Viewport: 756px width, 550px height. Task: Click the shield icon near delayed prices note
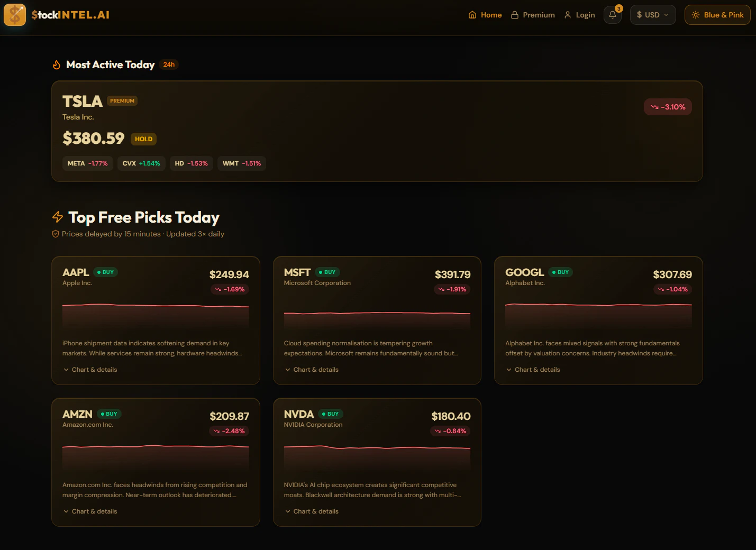click(x=56, y=234)
